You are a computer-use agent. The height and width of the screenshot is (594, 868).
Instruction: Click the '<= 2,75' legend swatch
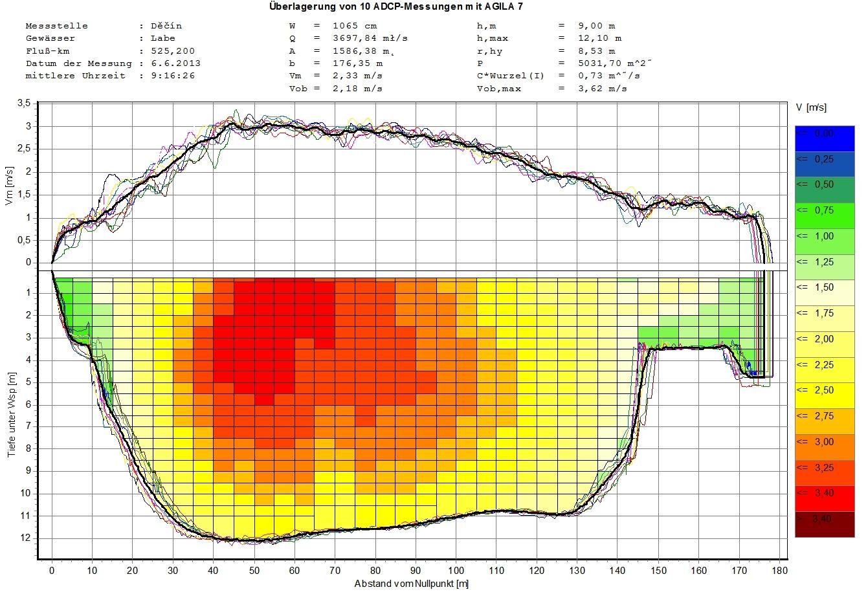(825, 420)
